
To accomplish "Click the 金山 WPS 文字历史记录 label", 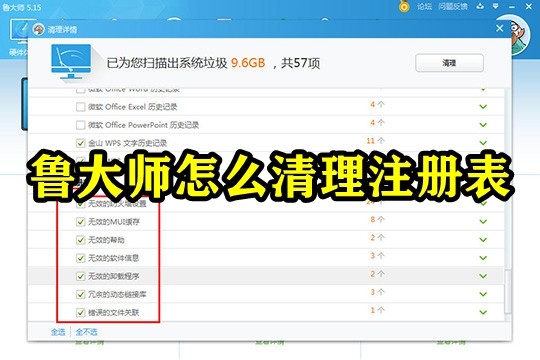I will [127, 143].
